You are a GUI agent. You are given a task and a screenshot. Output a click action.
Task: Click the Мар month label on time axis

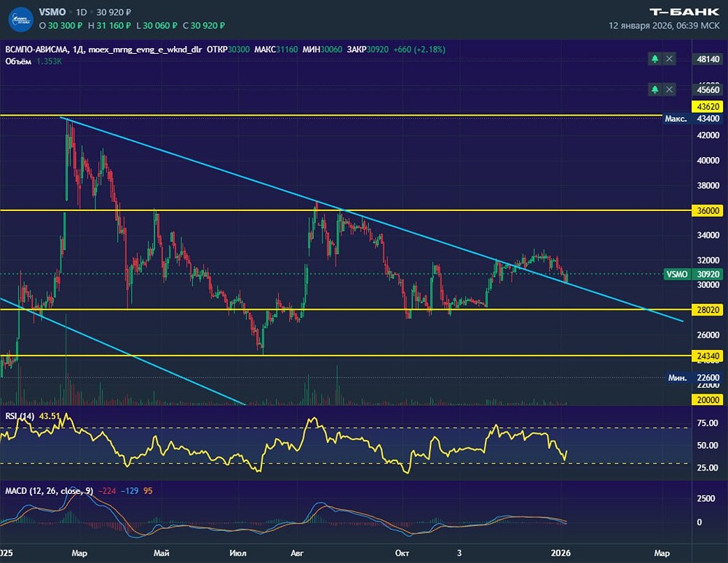click(79, 553)
